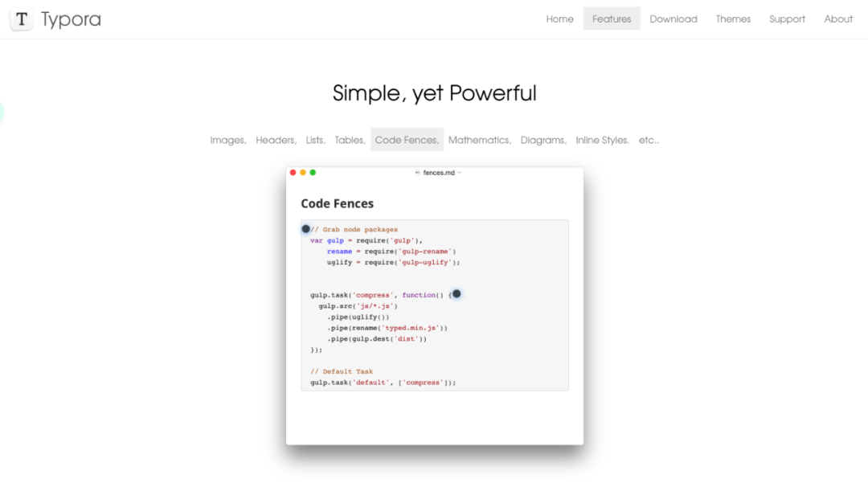Click the uglify = require('gulp-uglify') line

[394, 262]
